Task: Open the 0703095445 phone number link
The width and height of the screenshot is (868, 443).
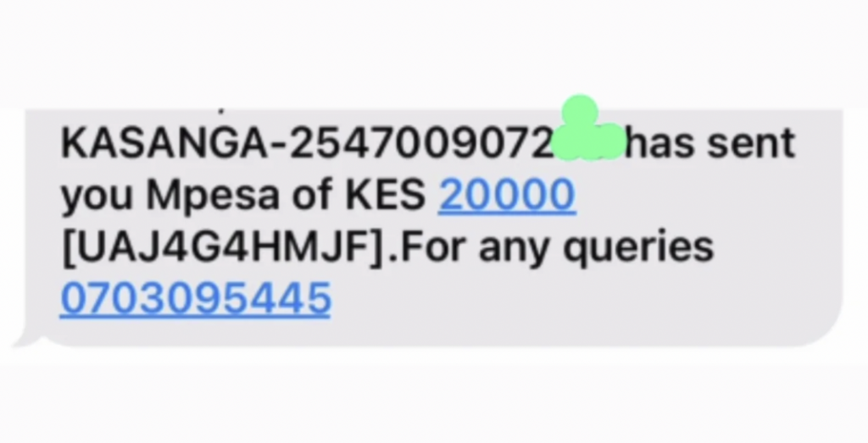Action: (x=196, y=299)
